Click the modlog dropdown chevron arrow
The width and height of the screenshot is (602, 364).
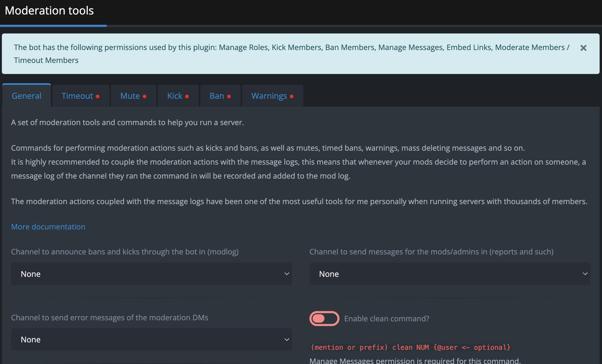coord(287,274)
